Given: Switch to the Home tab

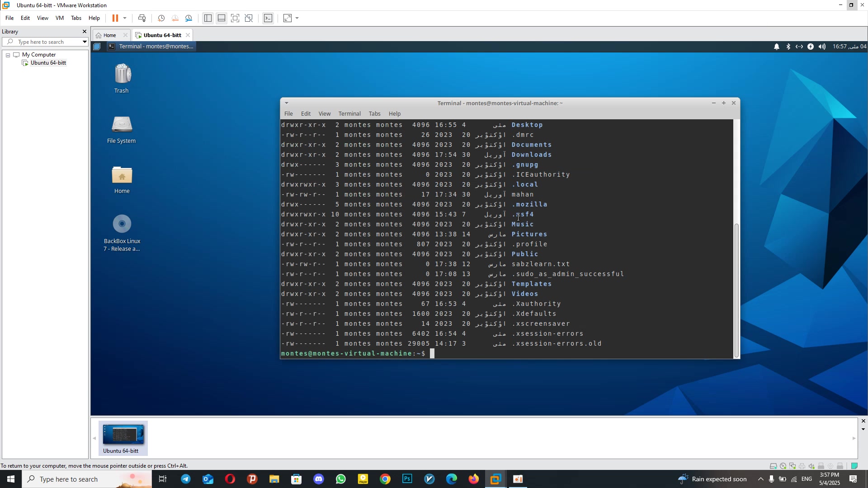Looking at the screenshot, I should click(109, 35).
